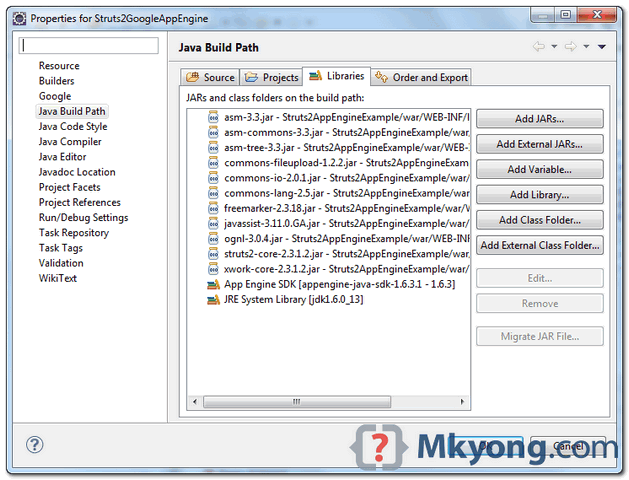Click the jar icon beside javassist-3.11.0.GA.jar
This screenshot has height=480, width=629.
pyautogui.click(x=213, y=224)
